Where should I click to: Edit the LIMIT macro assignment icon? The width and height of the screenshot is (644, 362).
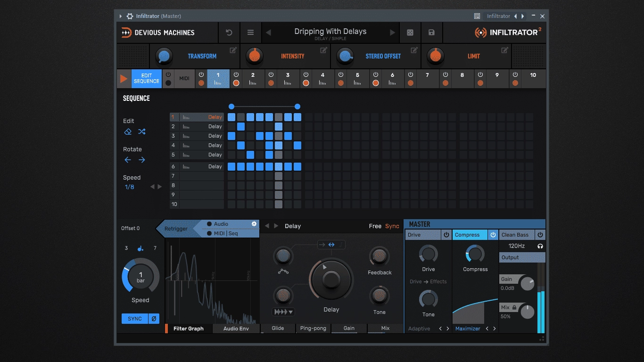coord(504,50)
